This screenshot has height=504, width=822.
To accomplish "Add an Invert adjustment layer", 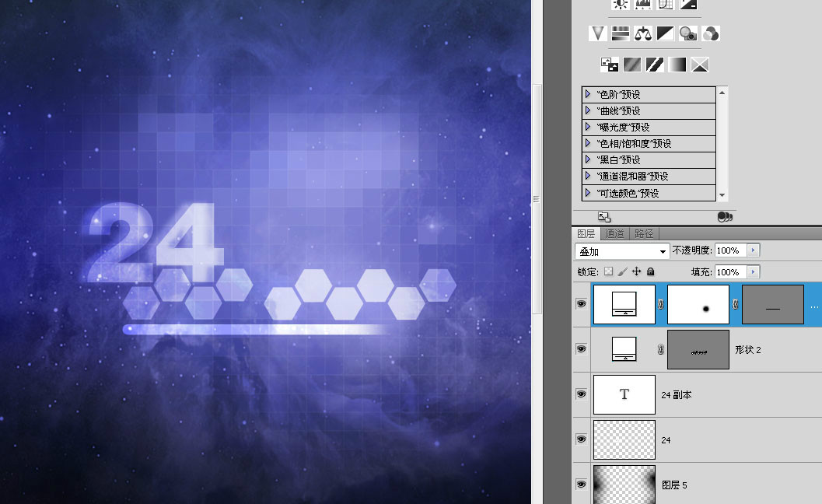I will (x=609, y=65).
